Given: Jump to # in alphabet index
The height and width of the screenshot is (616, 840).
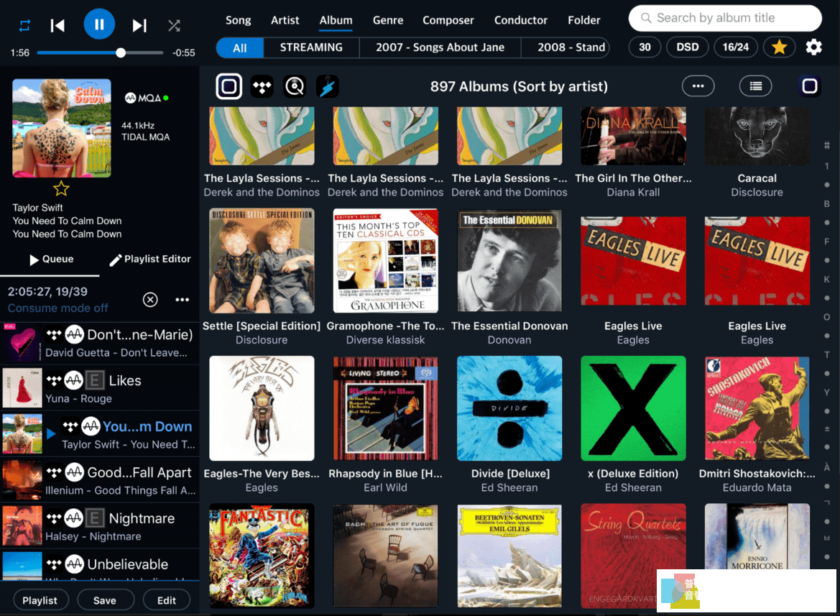Looking at the screenshot, I should pyautogui.click(x=826, y=145).
